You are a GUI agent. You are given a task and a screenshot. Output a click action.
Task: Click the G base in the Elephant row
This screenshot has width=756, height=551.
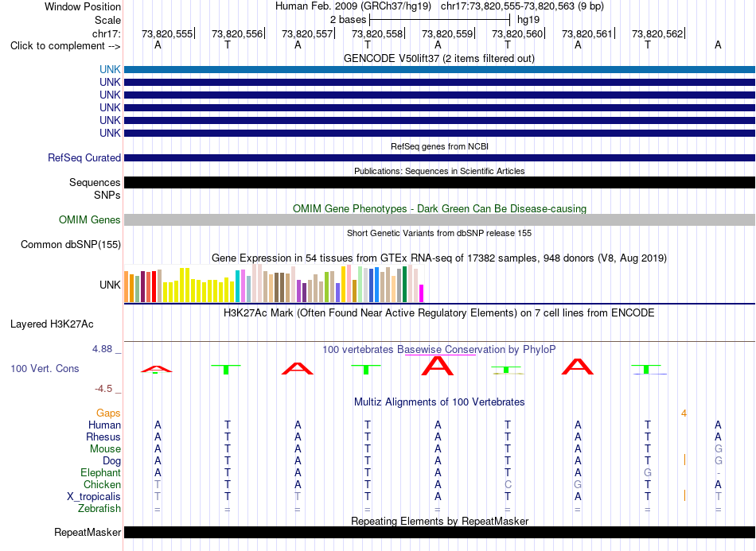(648, 473)
